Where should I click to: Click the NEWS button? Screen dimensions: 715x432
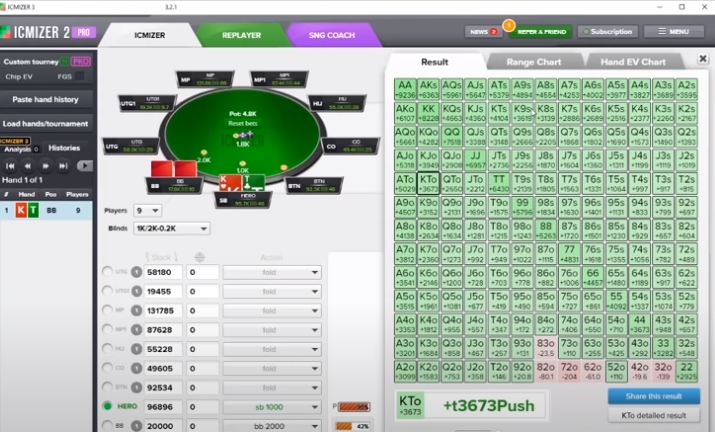[x=483, y=31]
